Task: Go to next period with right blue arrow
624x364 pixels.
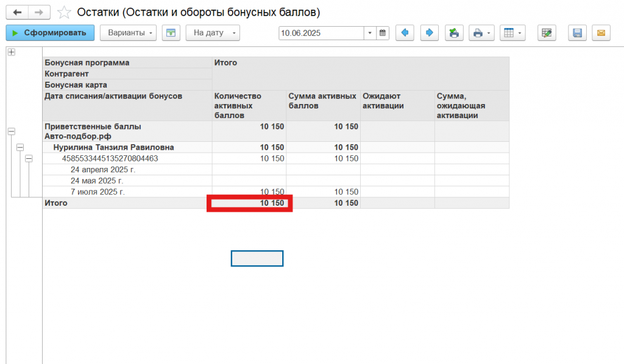Action: click(429, 33)
